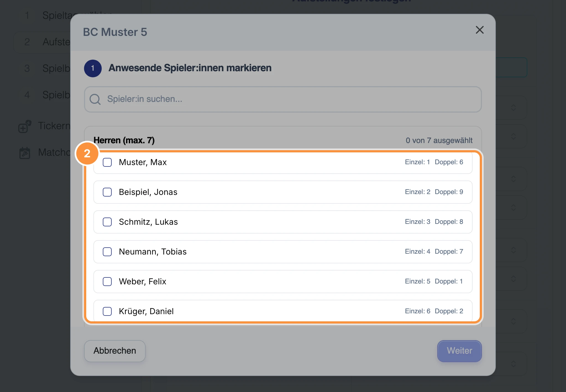Click the Match calendar icon in background sidebar
Screen dimensions: 566x392
(x=25, y=153)
